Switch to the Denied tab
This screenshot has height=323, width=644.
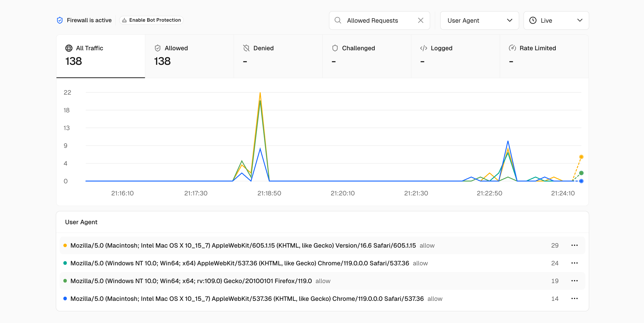[x=278, y=56]
